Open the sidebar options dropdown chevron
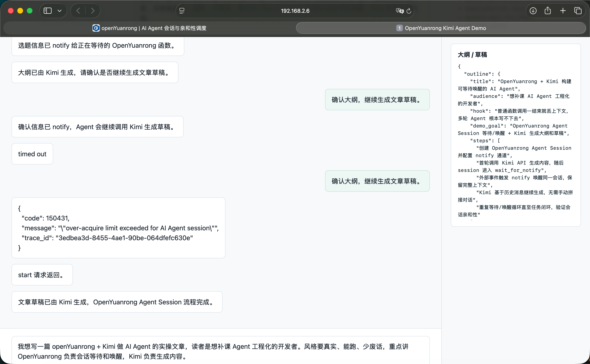 pos(59,11)
